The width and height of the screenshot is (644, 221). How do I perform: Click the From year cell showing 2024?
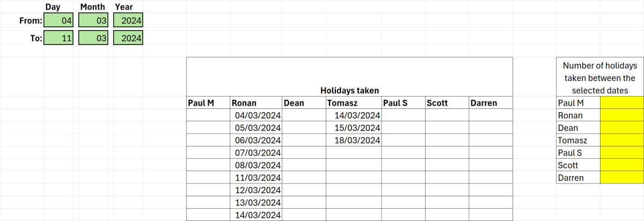128,20
